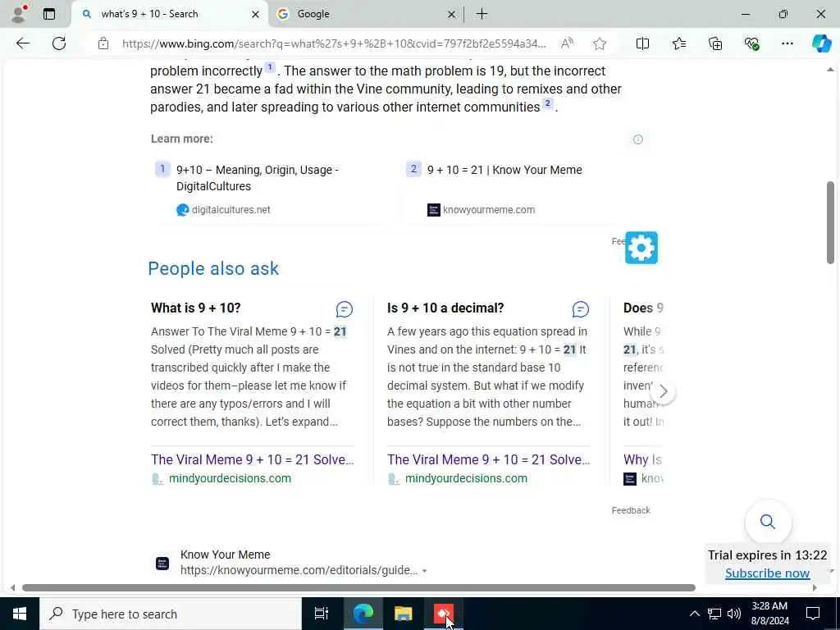
Task: Click 'Subscribe now' trial link
Action: (767, 573)
